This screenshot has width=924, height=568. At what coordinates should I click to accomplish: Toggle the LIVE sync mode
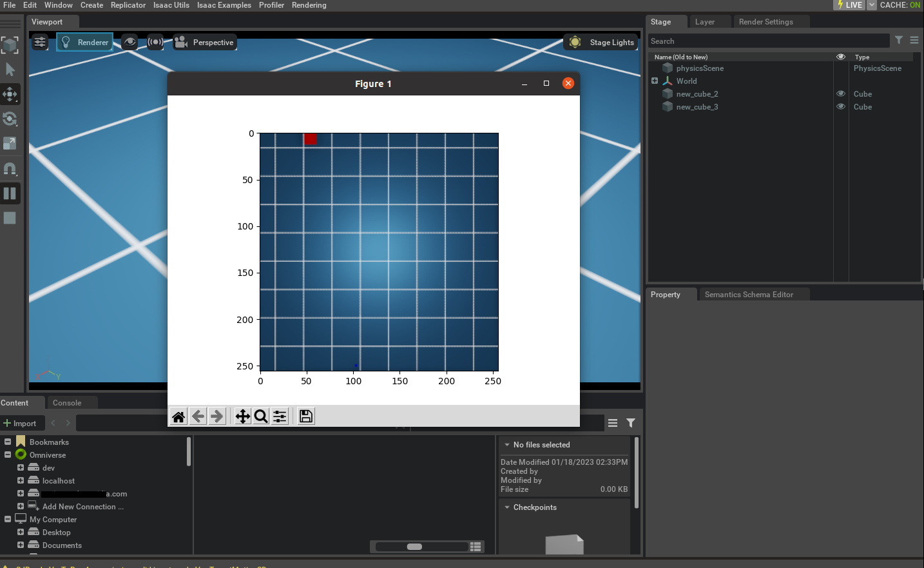(x=849, y=5)
